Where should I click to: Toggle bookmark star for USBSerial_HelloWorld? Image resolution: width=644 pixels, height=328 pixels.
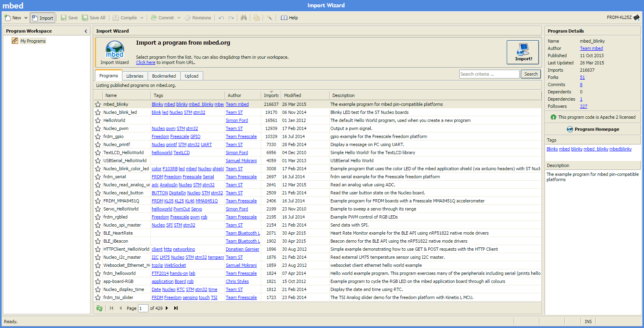pyautogui.click(x=98, y=161)
